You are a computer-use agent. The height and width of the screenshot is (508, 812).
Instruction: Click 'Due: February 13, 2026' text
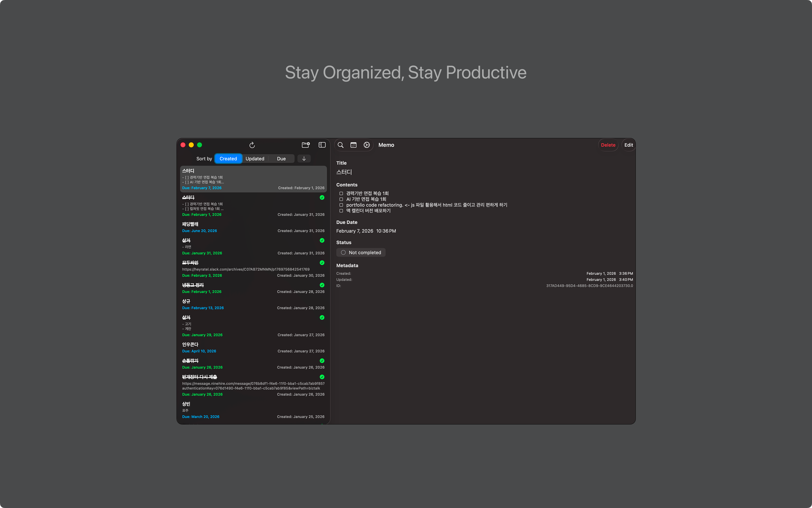(x=203, y=308)
